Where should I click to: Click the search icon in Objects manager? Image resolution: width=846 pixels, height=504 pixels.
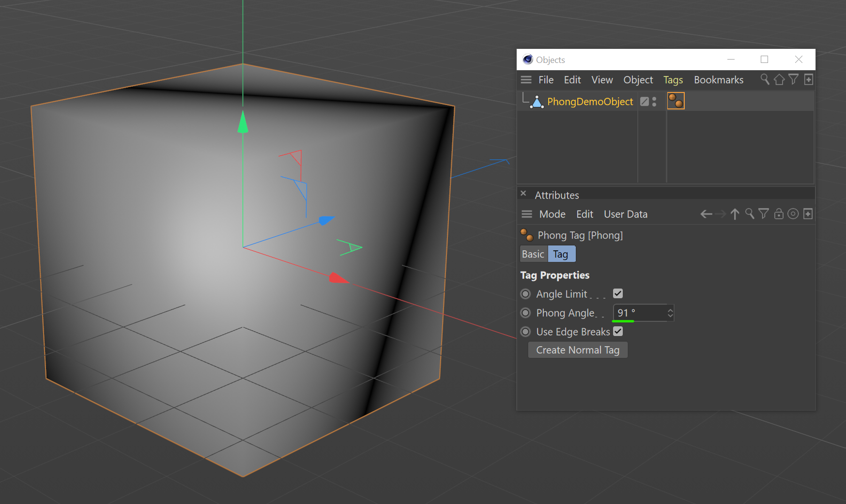[x=765, y=79]
